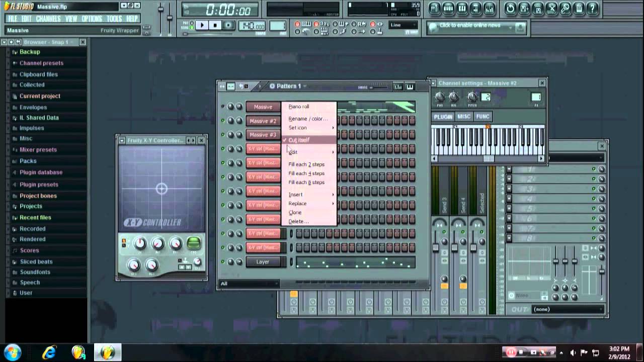644x362 pixels.
Task: Click the Layer channel button
Action: point(263,261)
